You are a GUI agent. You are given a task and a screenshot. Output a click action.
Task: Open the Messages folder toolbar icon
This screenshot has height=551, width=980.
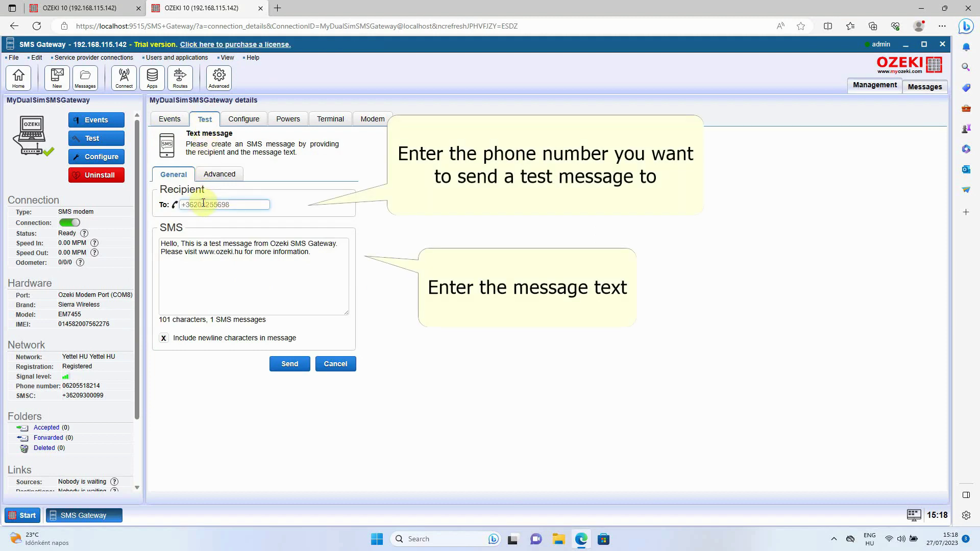pyautogui.click(x=85, y=78)
